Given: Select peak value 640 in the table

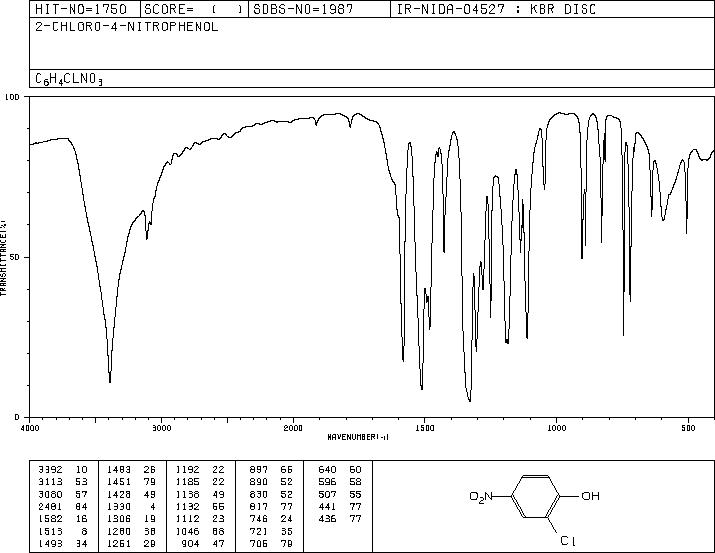Looking at the screenshot, I should pos(327,470).
